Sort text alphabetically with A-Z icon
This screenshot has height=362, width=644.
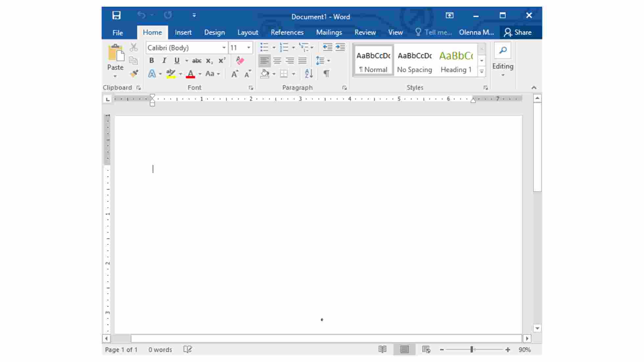[x=309, y=74]
